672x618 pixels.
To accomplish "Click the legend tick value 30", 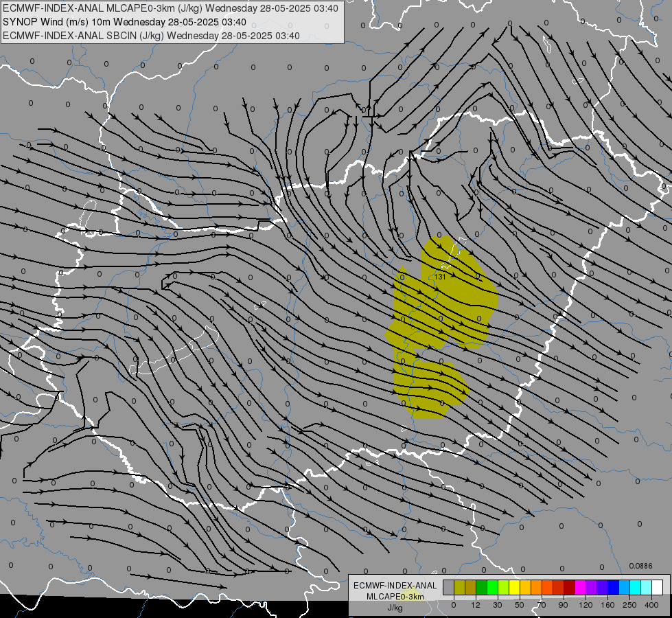I will [498, 605].
